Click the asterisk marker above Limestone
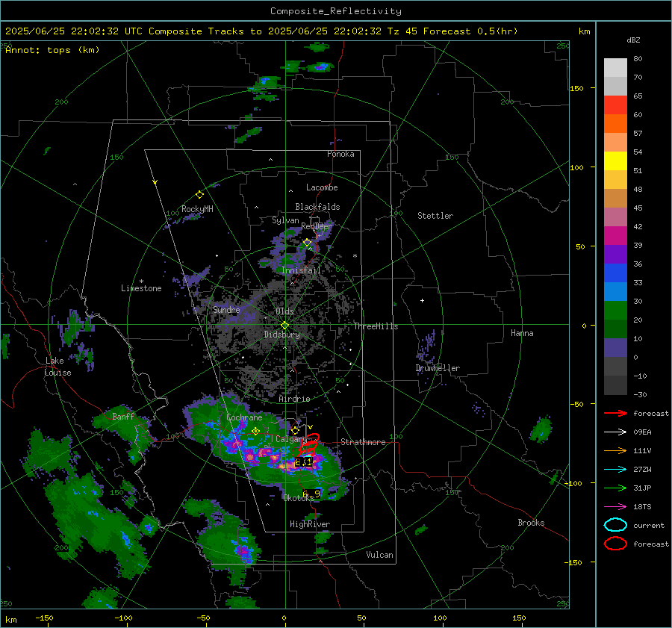This screenshot has width=672, height=628. point(141,282)
